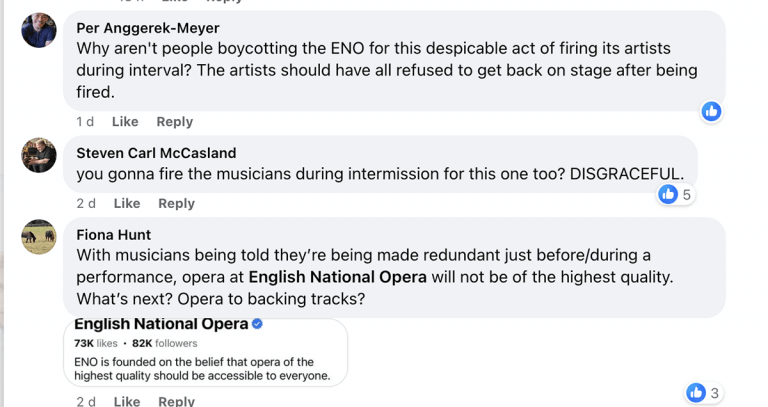Like Fiona Hunt's comment
This screenshot has width=768, height=407.
click(x=127, y=401)
